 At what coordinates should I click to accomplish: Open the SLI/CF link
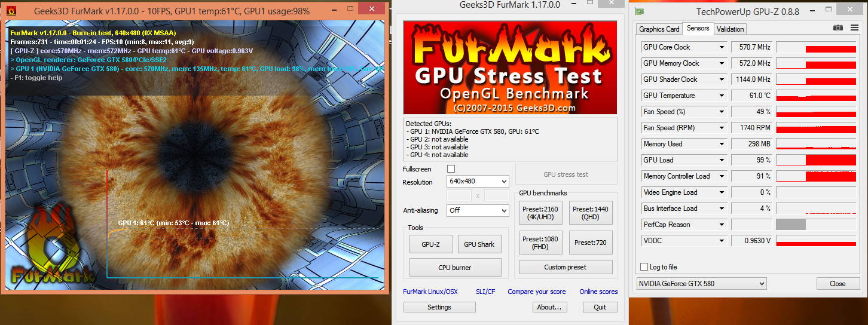[485, 292]
